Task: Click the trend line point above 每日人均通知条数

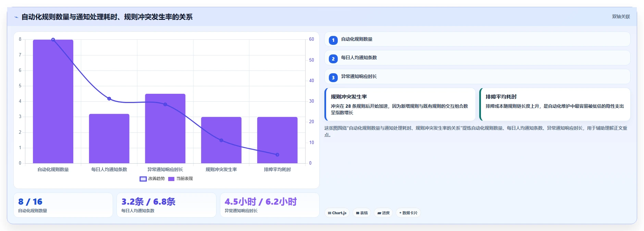Action: 109,99
